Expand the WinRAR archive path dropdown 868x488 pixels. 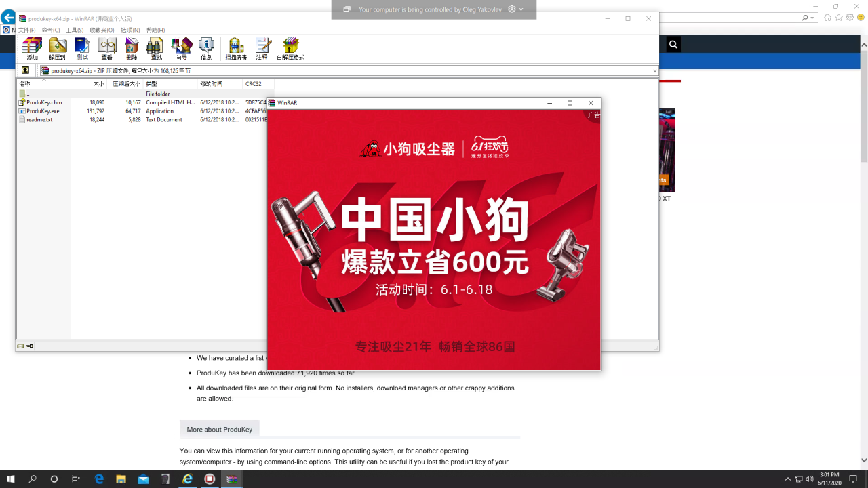coord(654,70)
